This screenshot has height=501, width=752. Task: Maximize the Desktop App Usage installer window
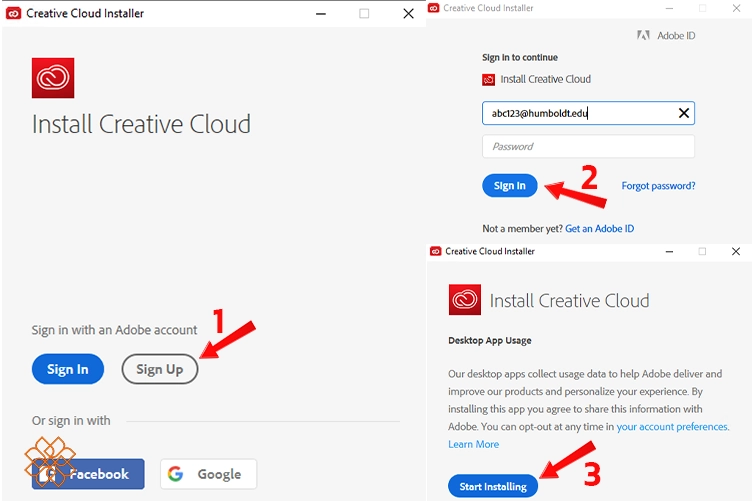click(702, 251)
